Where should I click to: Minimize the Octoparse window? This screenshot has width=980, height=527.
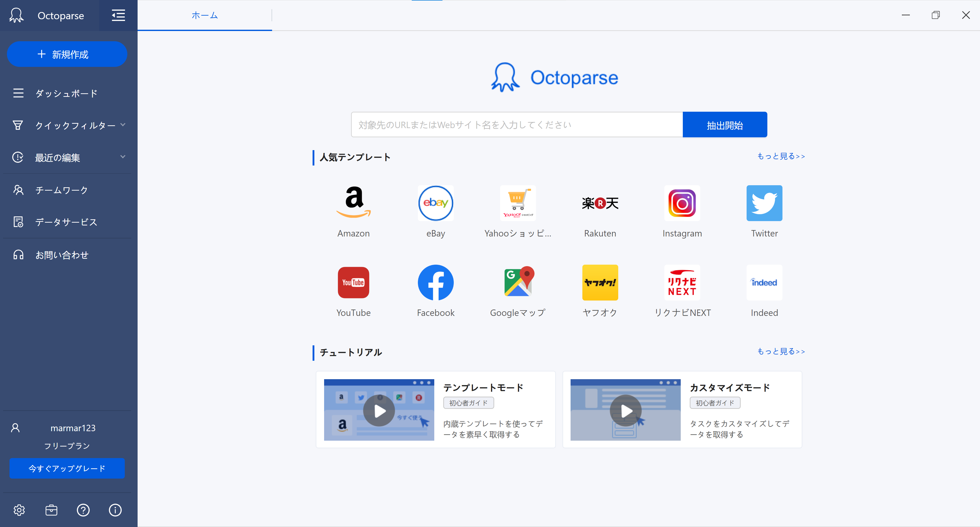point(906,15)
